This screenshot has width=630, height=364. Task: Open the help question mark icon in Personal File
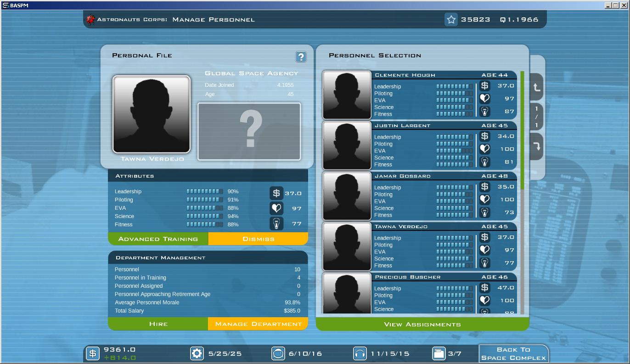[x=301, y=56]
